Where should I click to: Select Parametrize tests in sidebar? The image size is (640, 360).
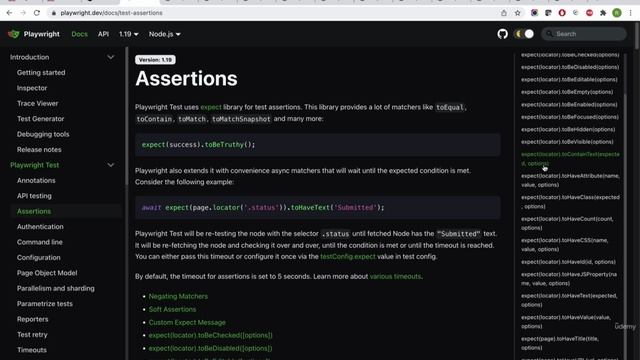(44, 304)
